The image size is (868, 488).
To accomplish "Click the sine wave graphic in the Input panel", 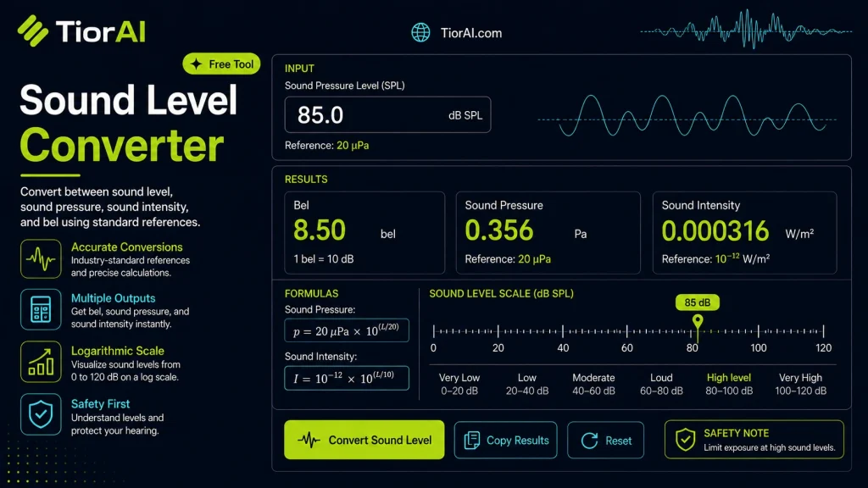I will click(687, 115).
